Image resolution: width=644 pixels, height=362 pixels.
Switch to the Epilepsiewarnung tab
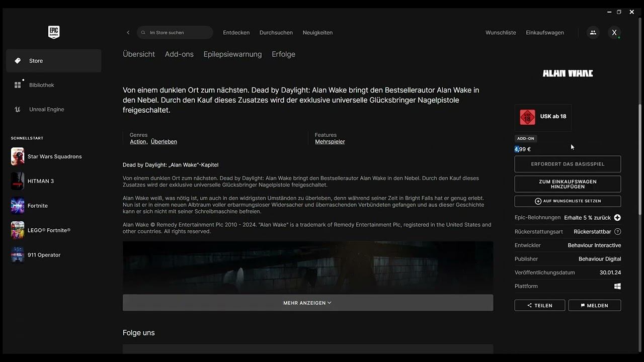point(232,54)
